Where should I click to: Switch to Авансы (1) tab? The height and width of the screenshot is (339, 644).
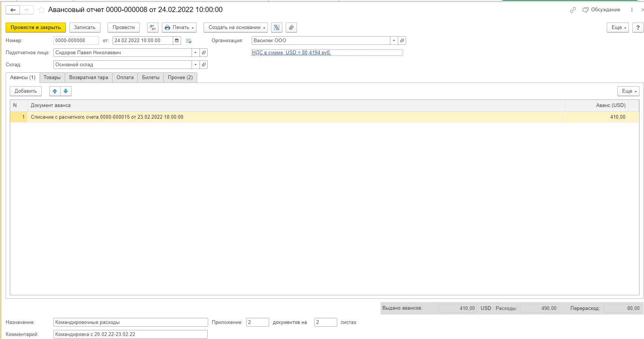click(x=23, y=78)
